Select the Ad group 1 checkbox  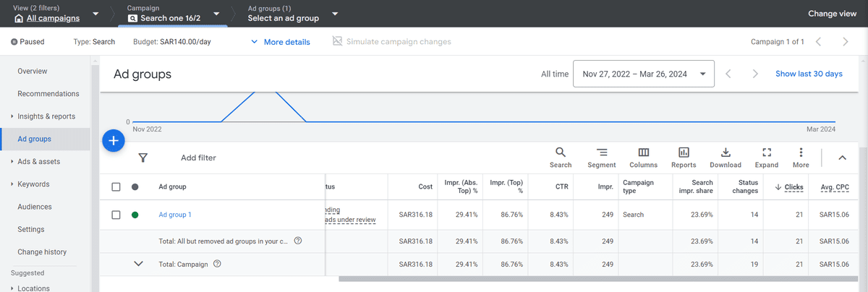(116, 215)
